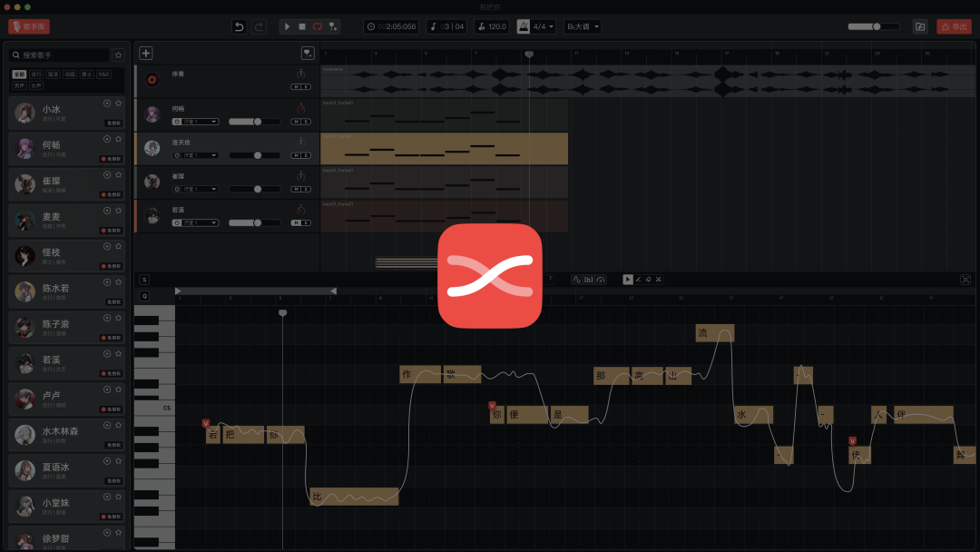
Task: Click the undo arrow icon
Action: [x=239, y=26]
